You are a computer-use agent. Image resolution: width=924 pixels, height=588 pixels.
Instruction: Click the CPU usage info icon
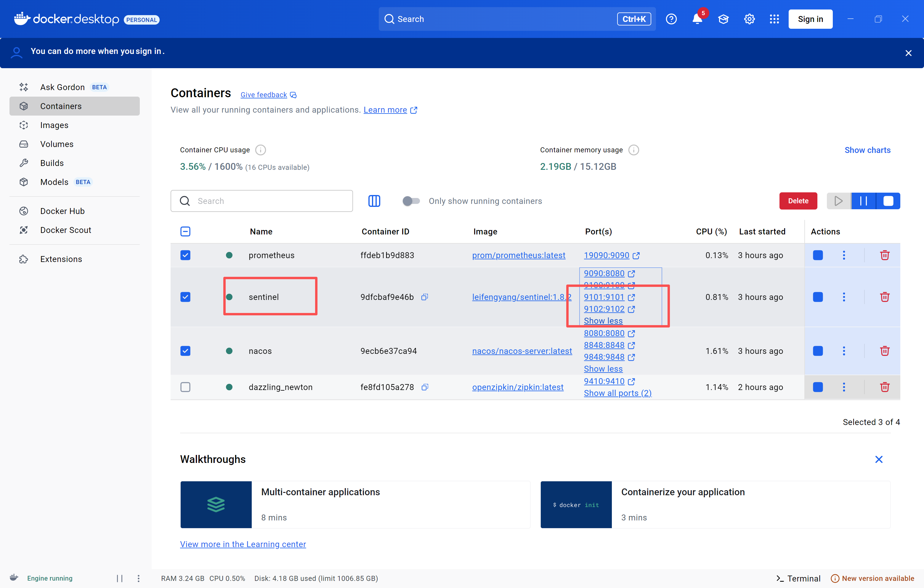click(x=261, y=150)
